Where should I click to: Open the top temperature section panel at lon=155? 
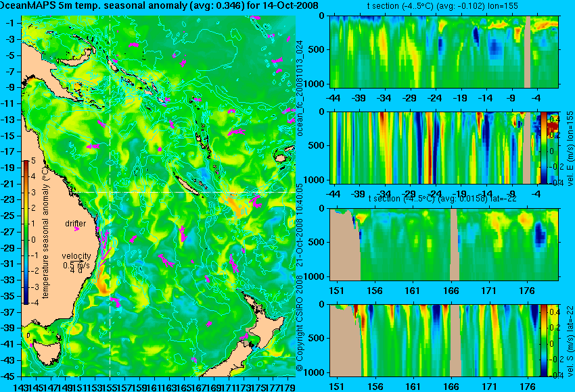(x=444, y=51)
